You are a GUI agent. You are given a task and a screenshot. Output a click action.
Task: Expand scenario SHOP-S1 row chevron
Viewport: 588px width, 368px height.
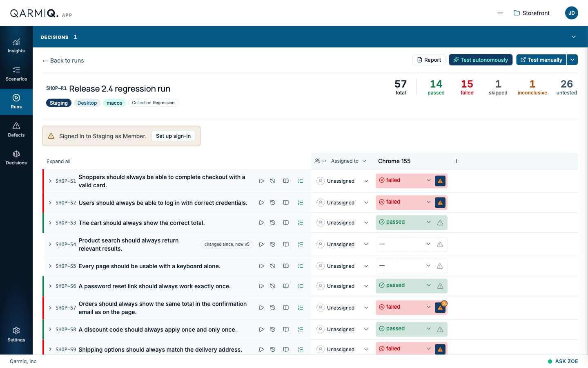(50, 181)
